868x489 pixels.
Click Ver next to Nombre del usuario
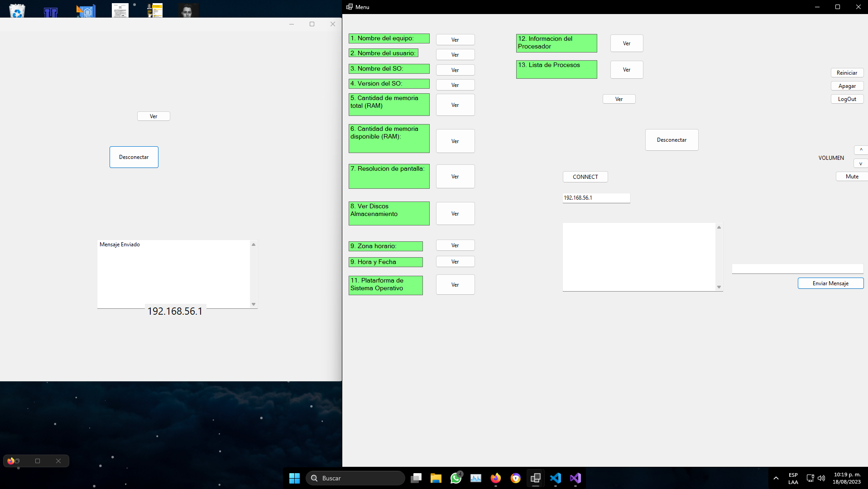coord(455,55)
